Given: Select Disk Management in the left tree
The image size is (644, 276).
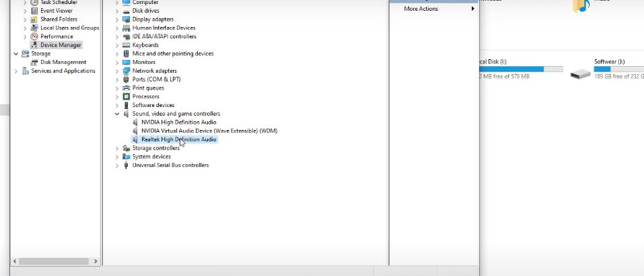Looking at the screenshot, I should [63, 63].
